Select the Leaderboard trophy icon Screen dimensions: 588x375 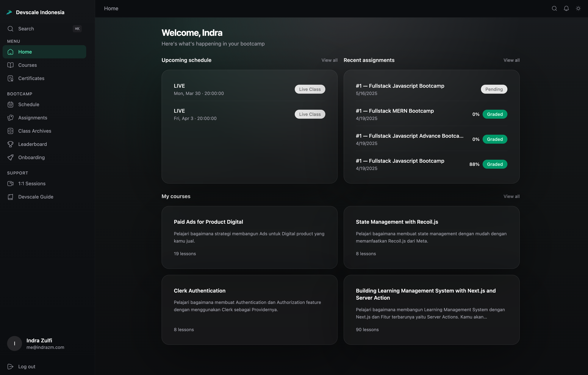10,144
